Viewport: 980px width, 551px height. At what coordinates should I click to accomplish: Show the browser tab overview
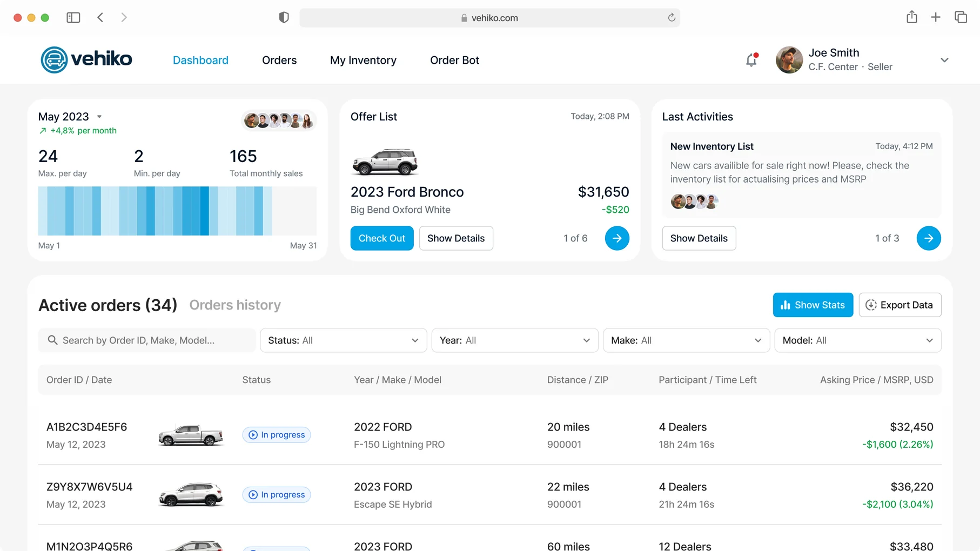pos(961,17)
